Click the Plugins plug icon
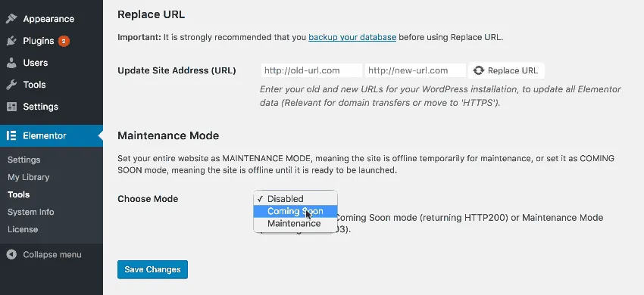The width and height of the screenshot is (644, 295). [x=11, y=41]
